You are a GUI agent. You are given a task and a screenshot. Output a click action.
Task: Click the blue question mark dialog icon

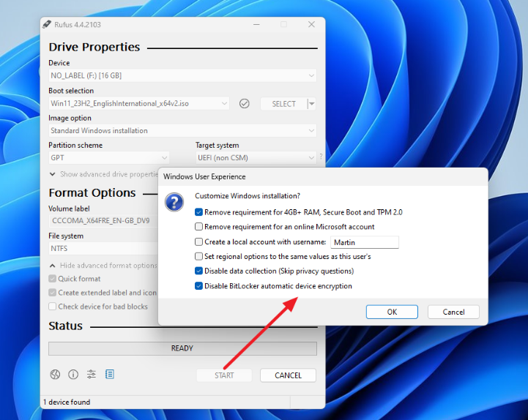pyautogui.click(x=174, y=202)
